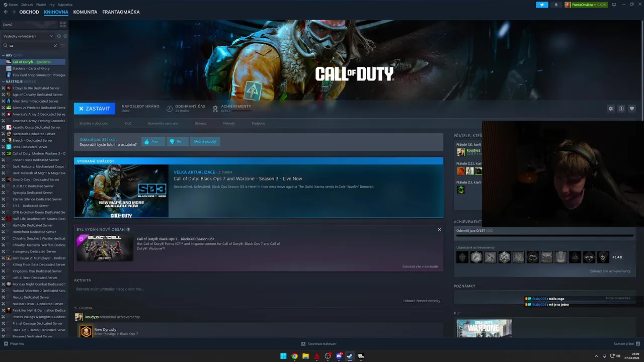Open the Nápověda menu
Screen dimensions: 644x362
tap(65, 5)
